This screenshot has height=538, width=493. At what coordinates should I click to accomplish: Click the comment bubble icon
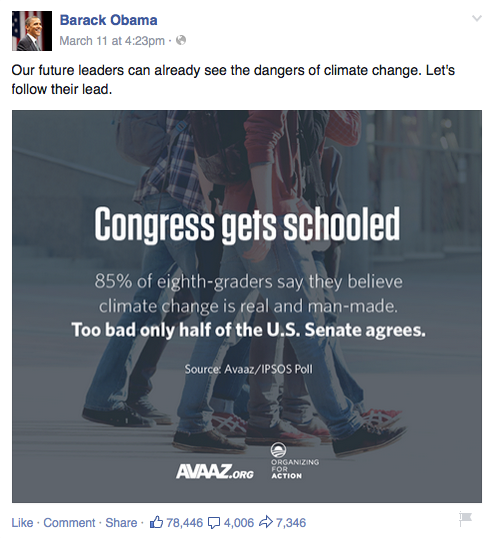[214, 523]
